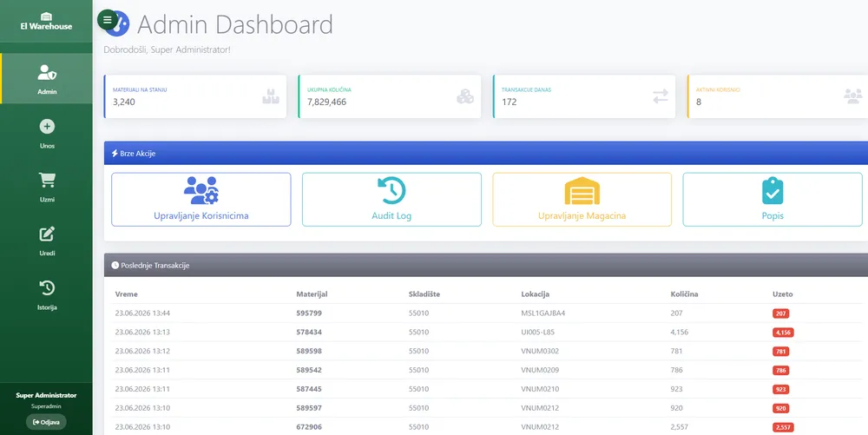Image resolution: width=868 pixels, height=435 pixels.
Task: Click the red 781 Uzeto badge
Action: [x=780, y=352]
